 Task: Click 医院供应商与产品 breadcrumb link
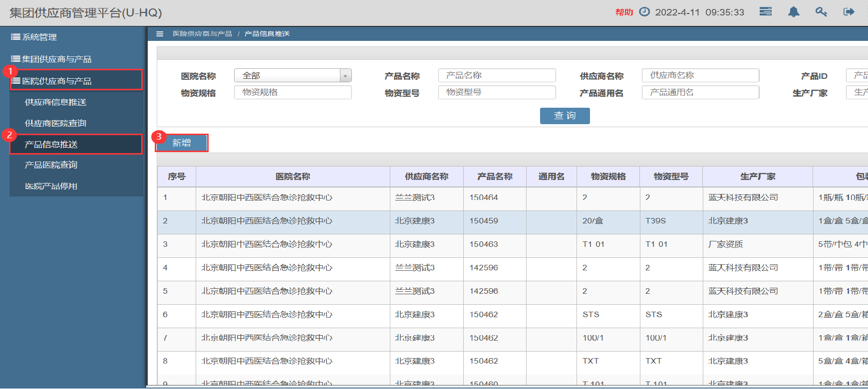[202, 34]
